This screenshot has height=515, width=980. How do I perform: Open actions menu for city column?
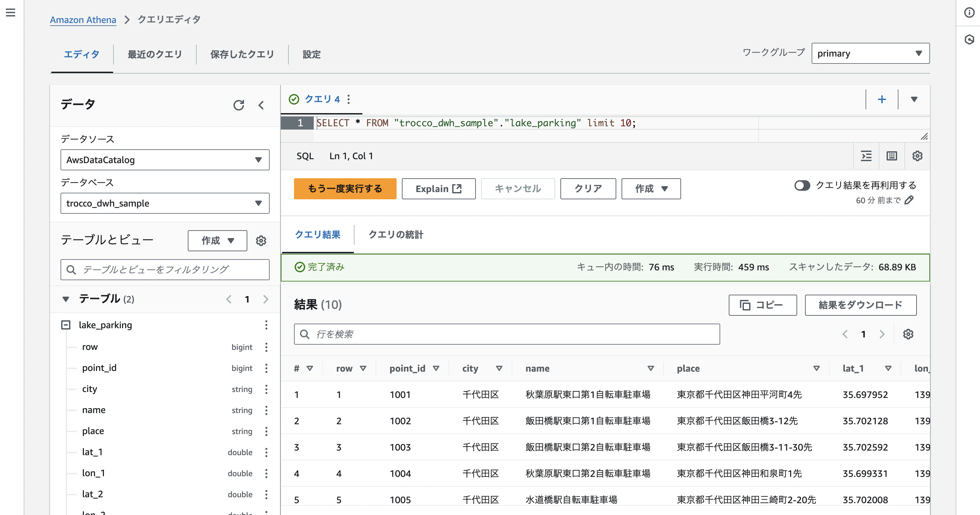click(x=266, y=389)
